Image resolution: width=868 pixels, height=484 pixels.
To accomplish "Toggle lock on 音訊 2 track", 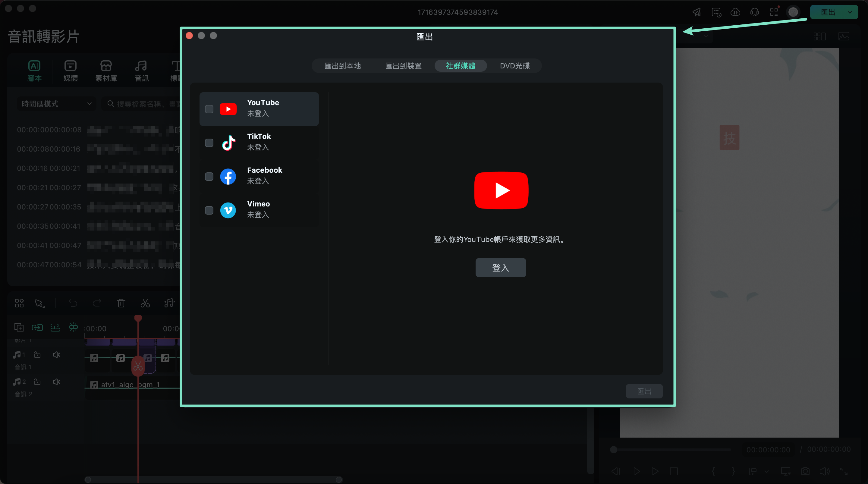I will [x=37, y=382].
